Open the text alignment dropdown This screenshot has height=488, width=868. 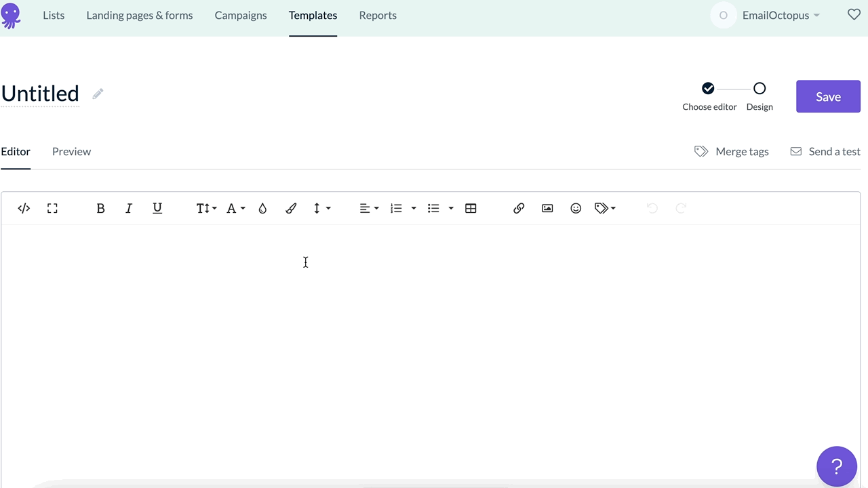pos(369,208)
